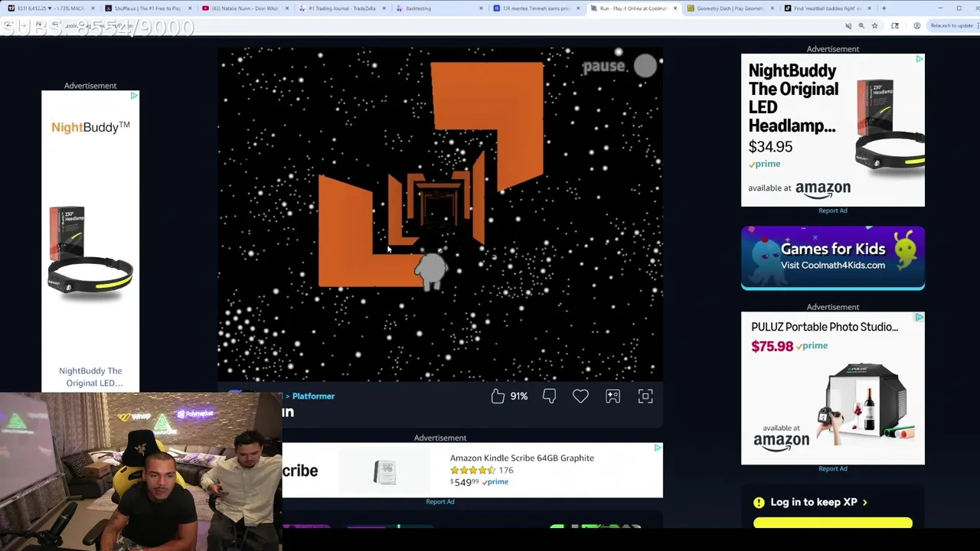The width and height of the screenshot is (980, 551).
Task: Click AdChoices icon on left NightBuddy ad
Action: click(x=134, y=96)
